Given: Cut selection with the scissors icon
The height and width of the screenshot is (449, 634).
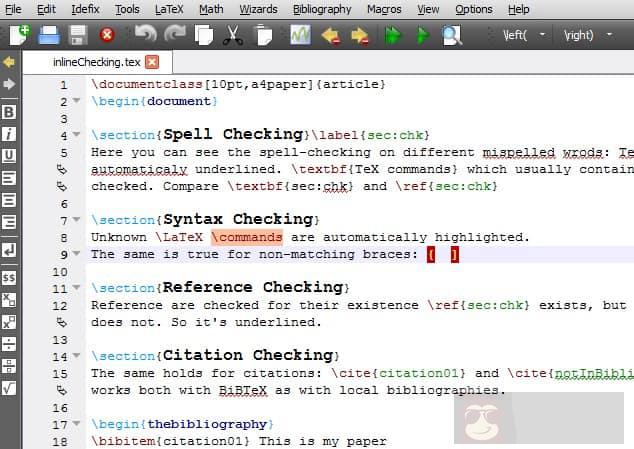Looking at the screenshot, I should 233,35.
